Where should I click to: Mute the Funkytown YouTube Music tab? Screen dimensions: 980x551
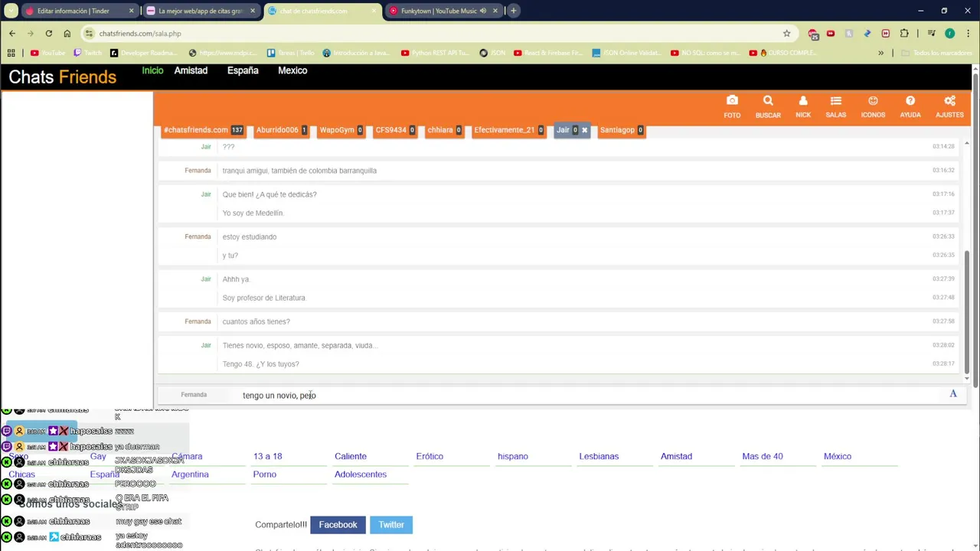pyautogui.click(x=483, y=11)
